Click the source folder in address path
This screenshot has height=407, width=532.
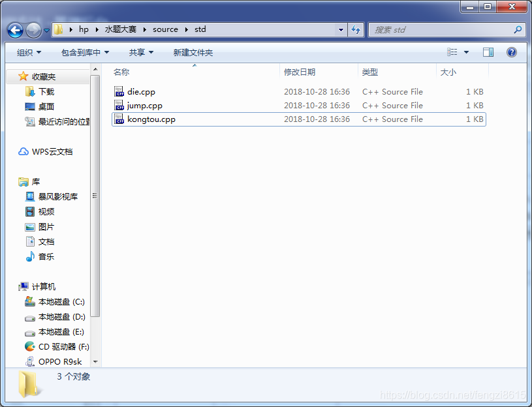click(x=165, y=29)
